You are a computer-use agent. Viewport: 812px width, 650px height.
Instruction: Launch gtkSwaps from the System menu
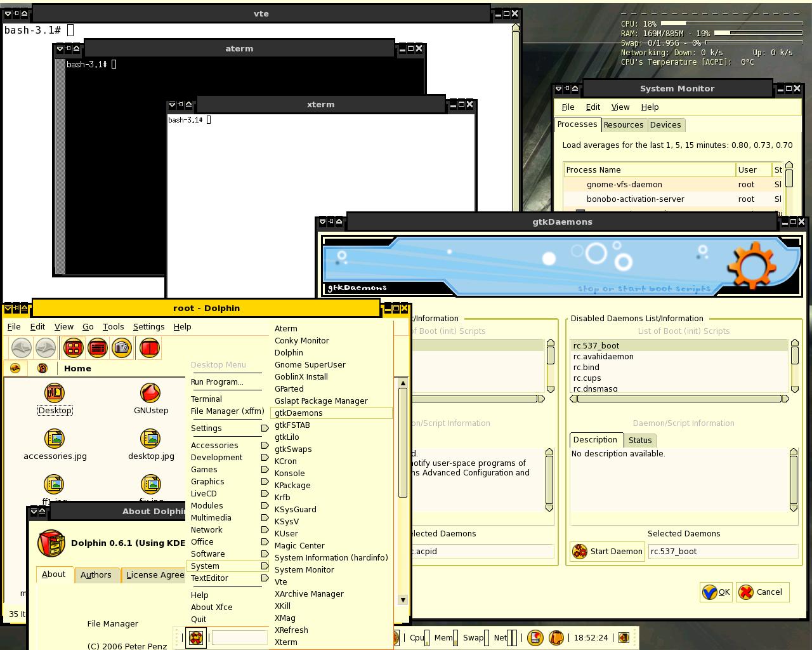pos(293,449)
